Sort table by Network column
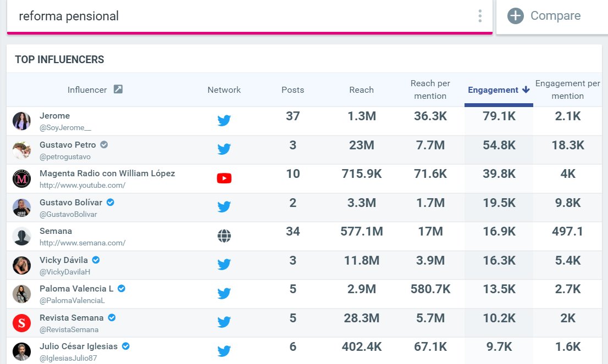 [x=224, y=90]
